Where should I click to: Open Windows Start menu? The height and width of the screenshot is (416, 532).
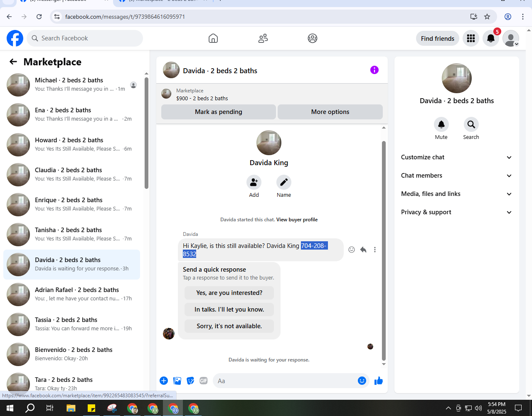[10, 408]
